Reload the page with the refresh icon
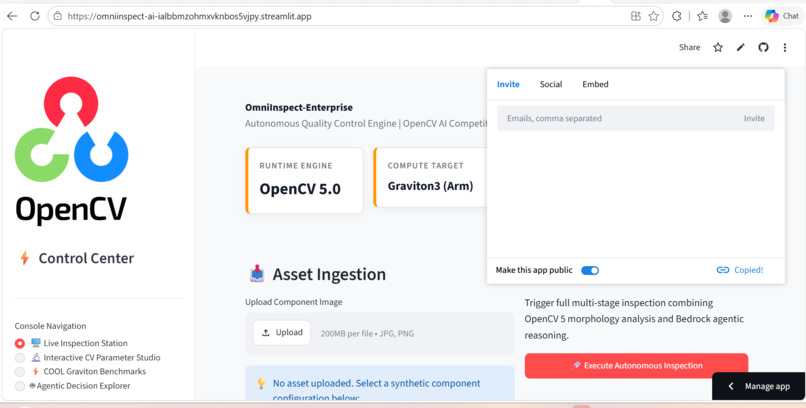 click(34, 16)
